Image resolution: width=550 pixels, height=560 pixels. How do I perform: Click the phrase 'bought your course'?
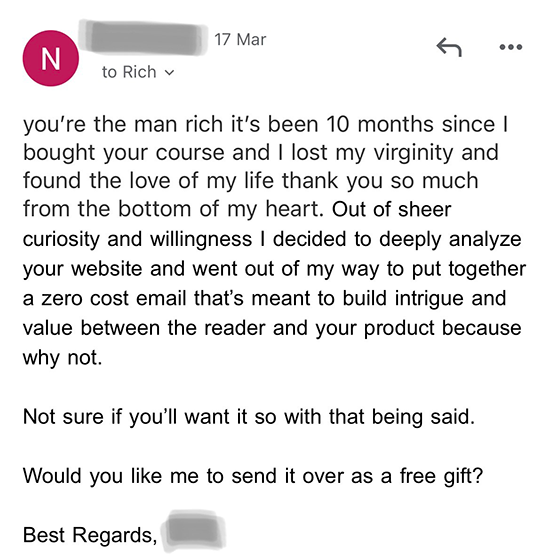click(x=124, y=153)
